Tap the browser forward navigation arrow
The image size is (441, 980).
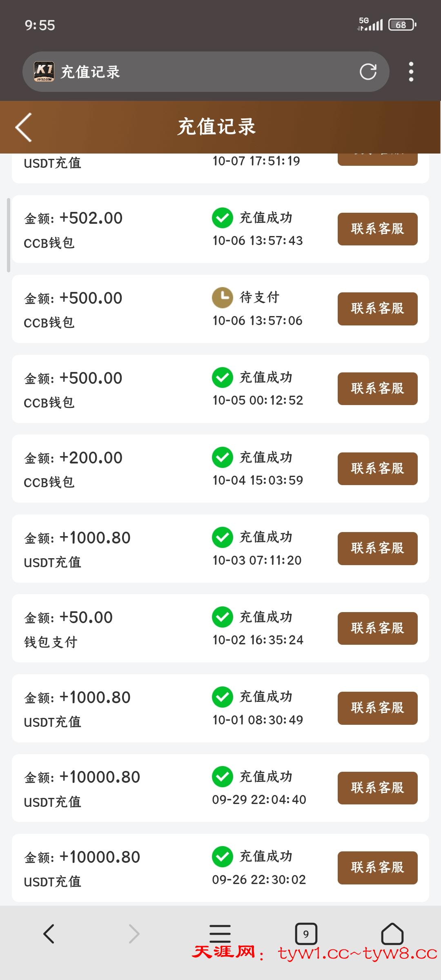(134, 933)
